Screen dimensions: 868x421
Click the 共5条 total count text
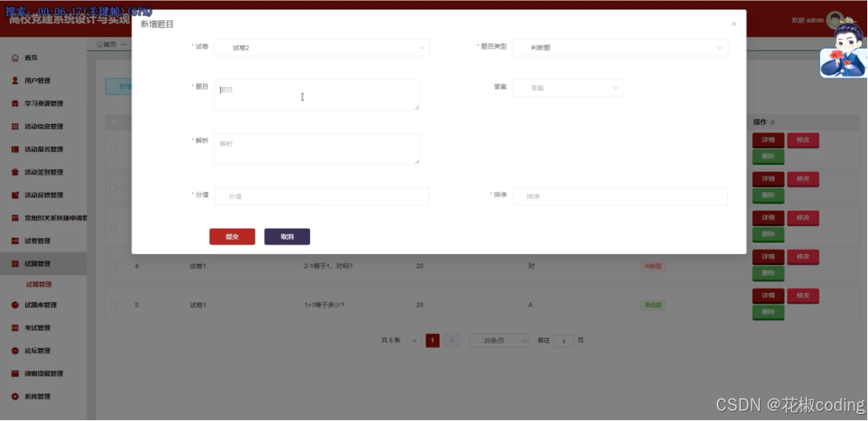pos(390,341)
